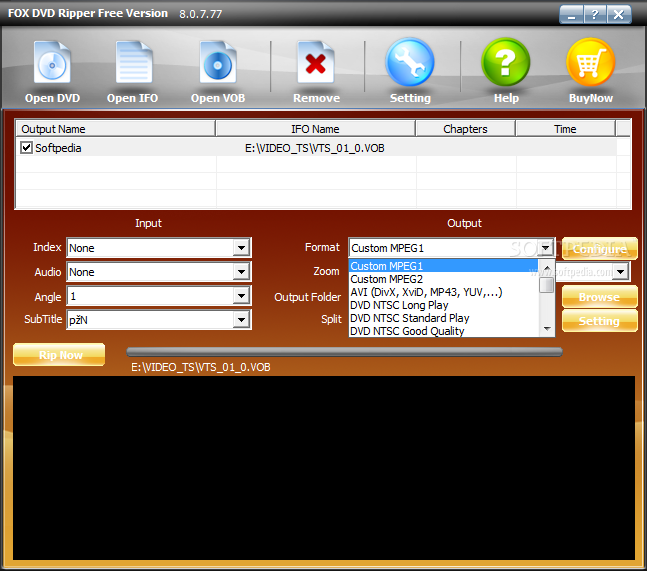Sort by the Output Name column header
The width and height of the screenshot is (647, 571).
pos(116,129)
